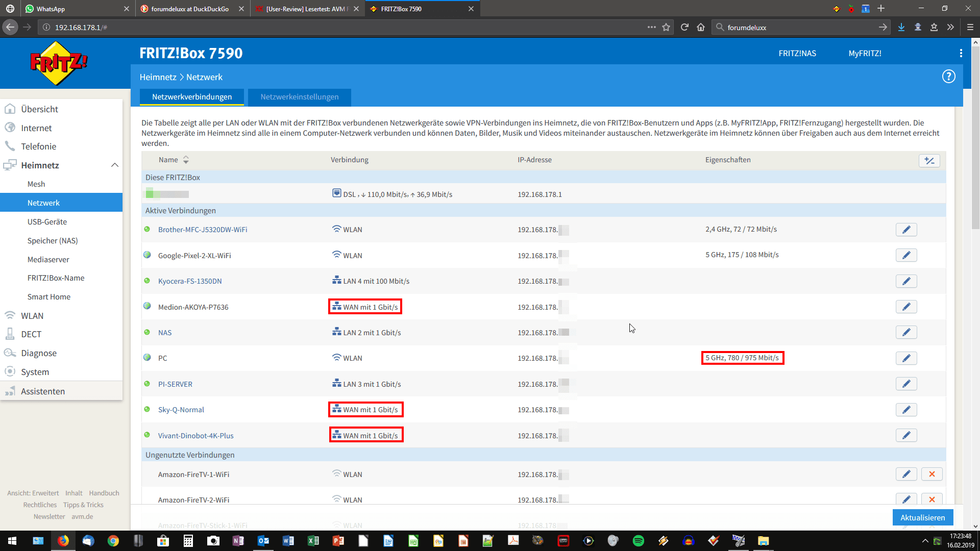Edit the Sky-Q-Normal device entry
The width and height of the screenshot is (980, 551).
pyautogui.click(x=906, y=410)
